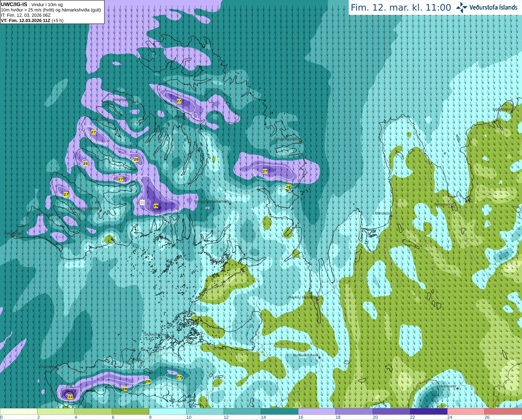This screenshot has width=522, height=420.
Task: Click the Æðey station label
Action: click(180, 117)
